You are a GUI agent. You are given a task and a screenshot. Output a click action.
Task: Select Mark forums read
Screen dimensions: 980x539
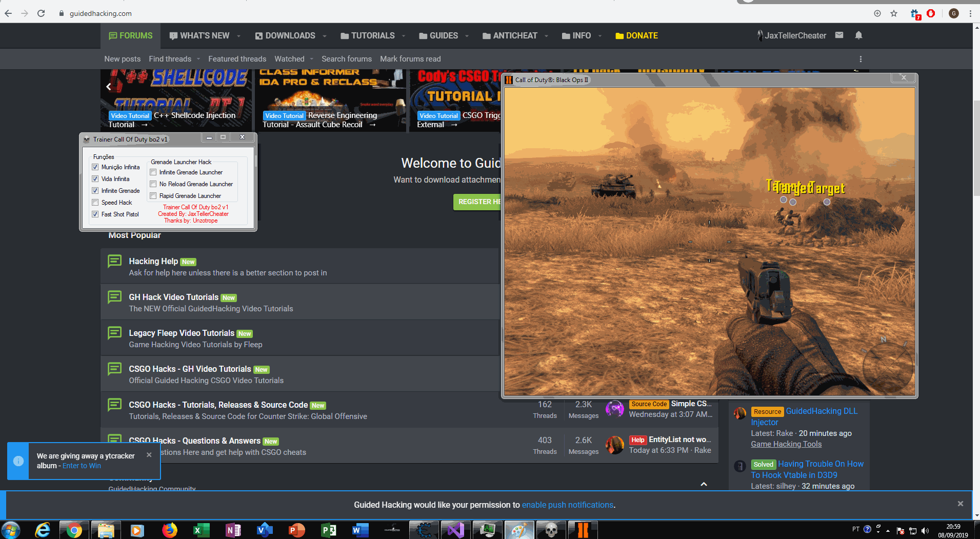click(410, 59)
